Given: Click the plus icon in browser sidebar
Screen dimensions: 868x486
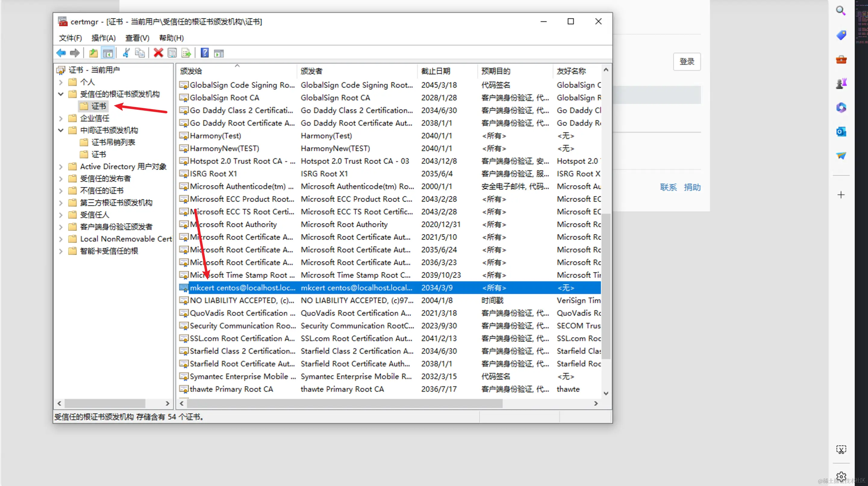Looking at the screenshot, I should pyautogui.click(x=841, y=195).
